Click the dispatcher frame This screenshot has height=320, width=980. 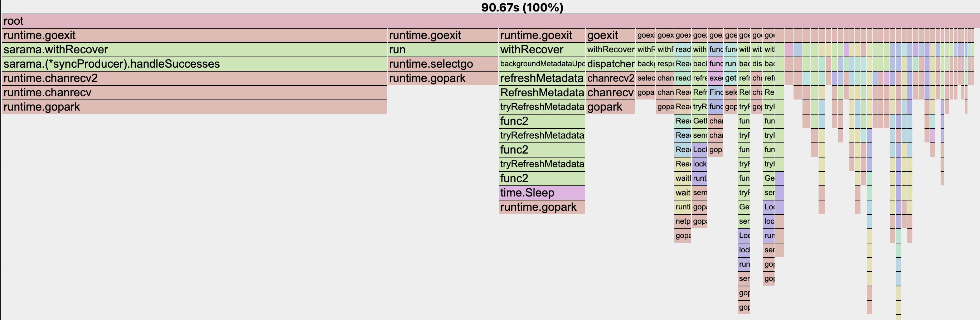(610, 64)
